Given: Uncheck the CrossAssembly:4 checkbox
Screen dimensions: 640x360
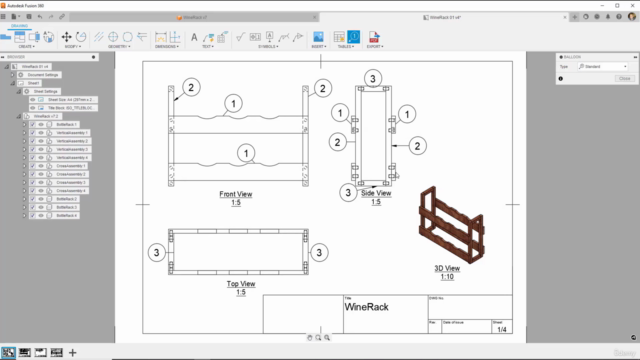Looking at the screenshot, I should (x=33, y=191).
